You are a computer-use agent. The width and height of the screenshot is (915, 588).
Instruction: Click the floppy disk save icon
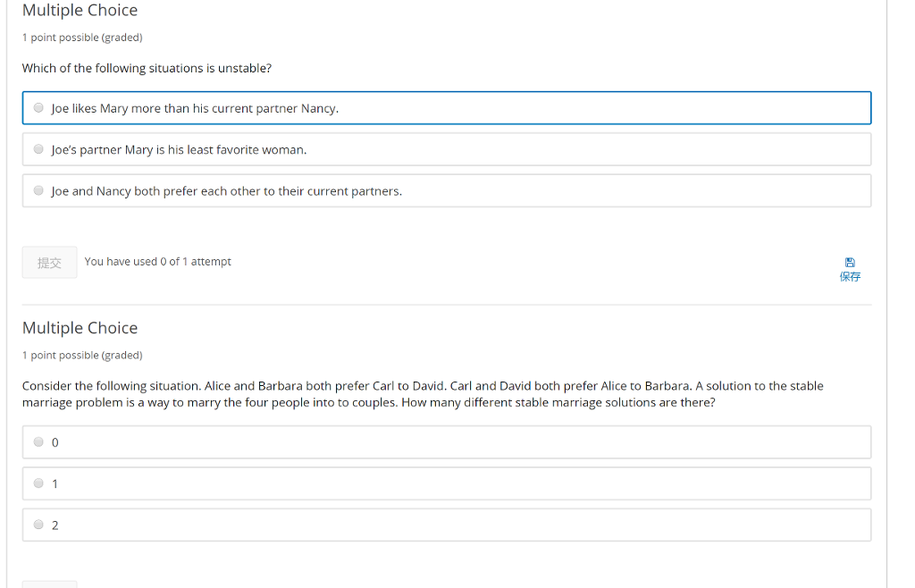coord(850,262)
